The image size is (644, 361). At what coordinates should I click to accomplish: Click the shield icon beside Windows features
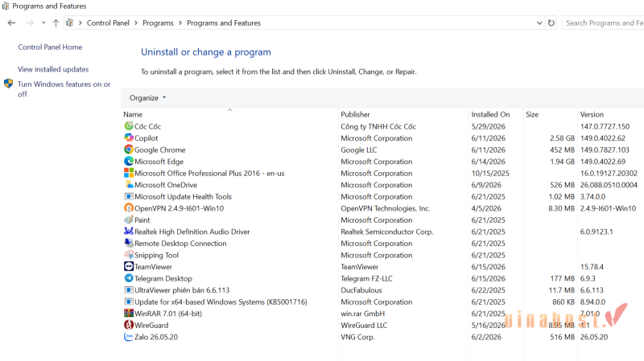[8, 84]
